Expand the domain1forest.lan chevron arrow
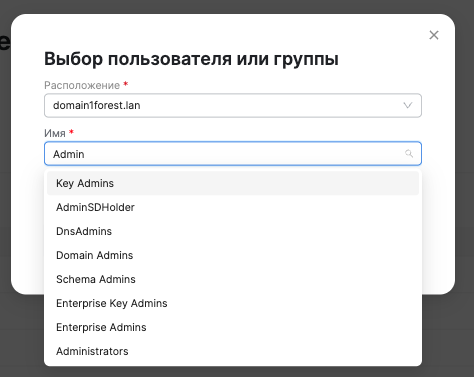Screen dimensions: 474x377 (408, 106)
